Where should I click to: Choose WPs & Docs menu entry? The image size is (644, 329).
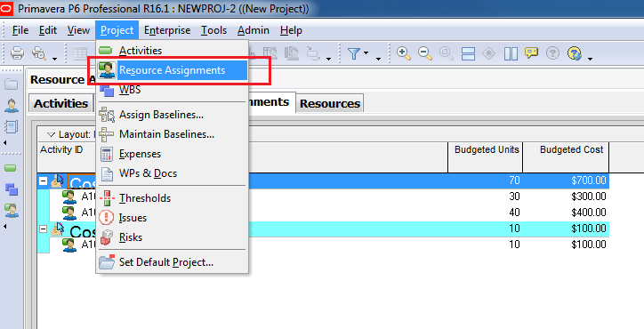pos(172,173)
